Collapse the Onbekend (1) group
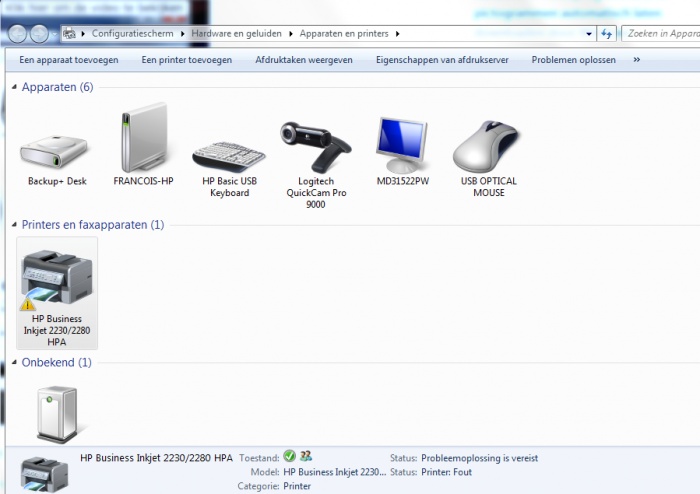This screenshot has height=494, width=700. tap(14, 362)
